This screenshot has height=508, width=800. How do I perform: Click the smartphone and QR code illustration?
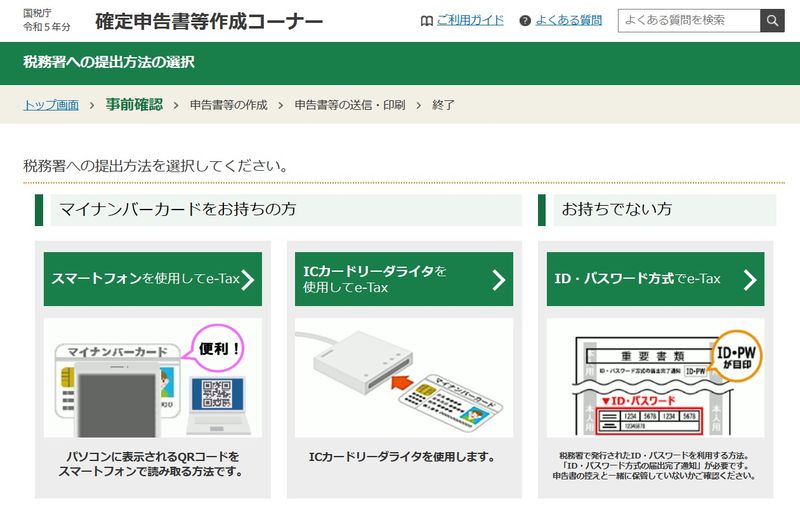(153, 378)
